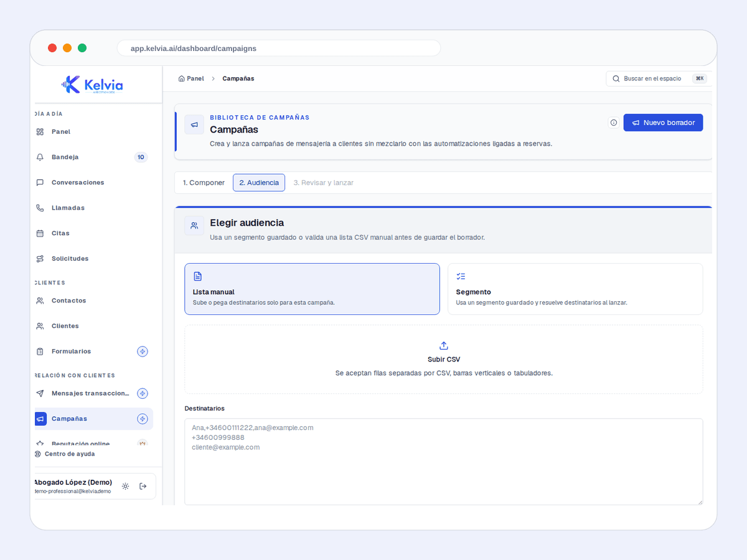Click the Destinatarios label
The image size is (747, 560).
pos(205,409)
